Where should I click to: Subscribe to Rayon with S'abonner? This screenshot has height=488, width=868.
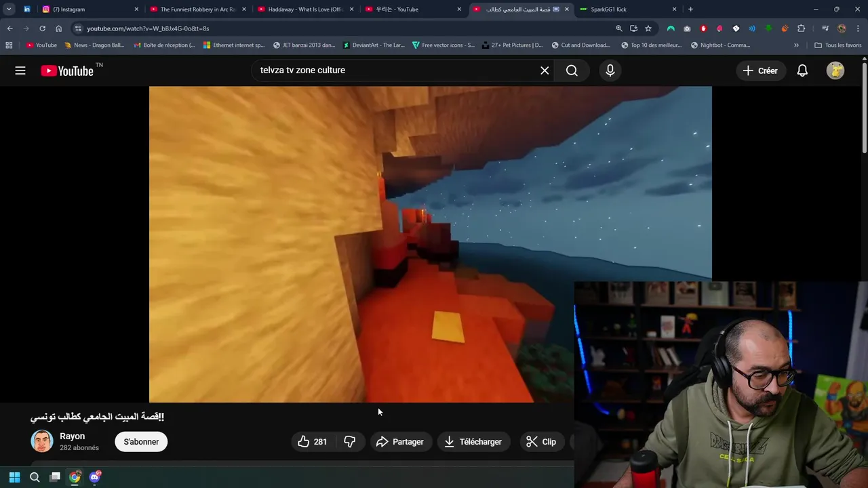(141, 442)
